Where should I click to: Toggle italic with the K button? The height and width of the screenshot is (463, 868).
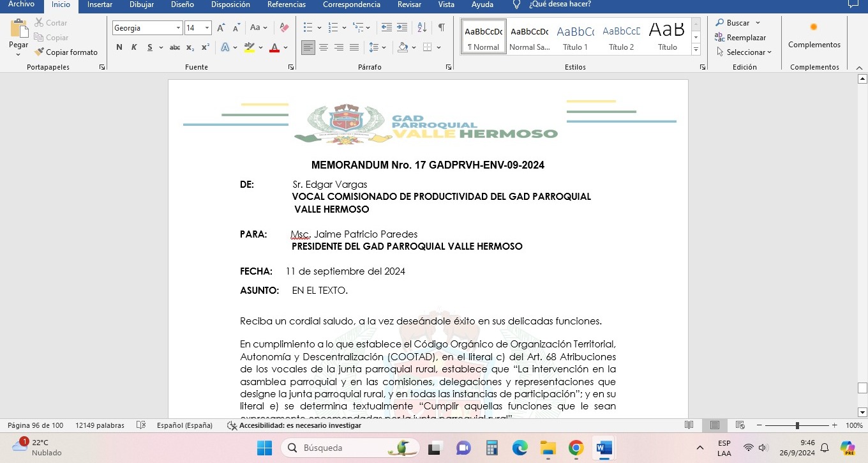tap(134, 48)
